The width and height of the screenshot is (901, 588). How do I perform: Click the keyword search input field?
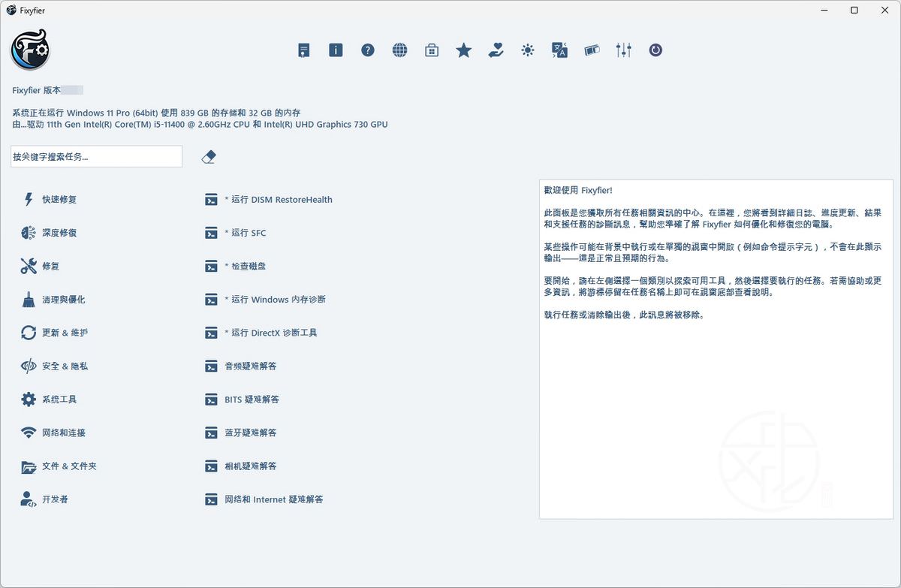(96, 155)
